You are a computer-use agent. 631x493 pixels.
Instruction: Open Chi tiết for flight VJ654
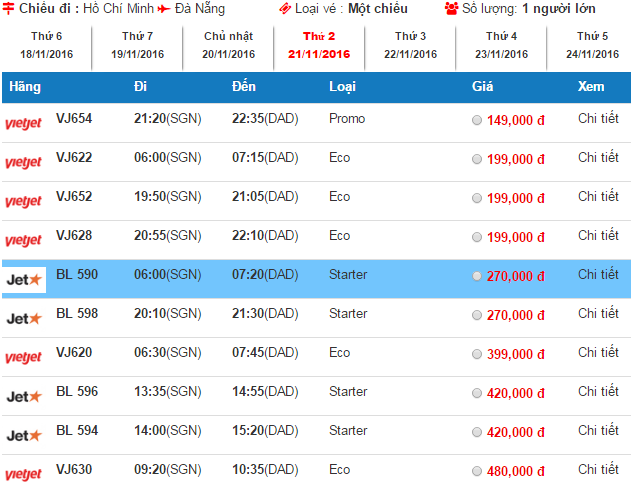(598, 118)
